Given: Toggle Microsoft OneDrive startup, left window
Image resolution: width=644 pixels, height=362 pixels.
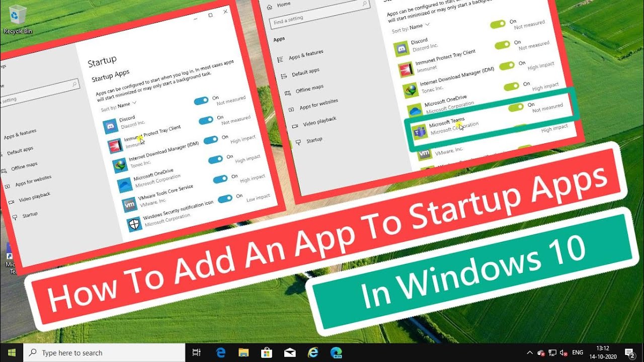Looking at the screenshot, I should [x=216, y=159].
